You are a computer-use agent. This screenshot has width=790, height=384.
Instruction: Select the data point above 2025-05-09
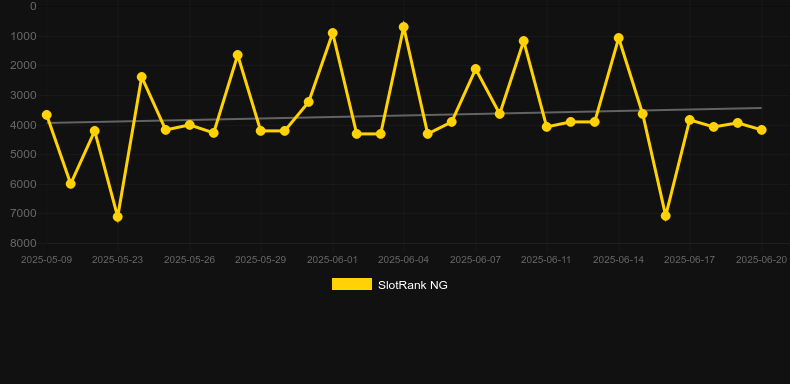click(x=46, y=115)
